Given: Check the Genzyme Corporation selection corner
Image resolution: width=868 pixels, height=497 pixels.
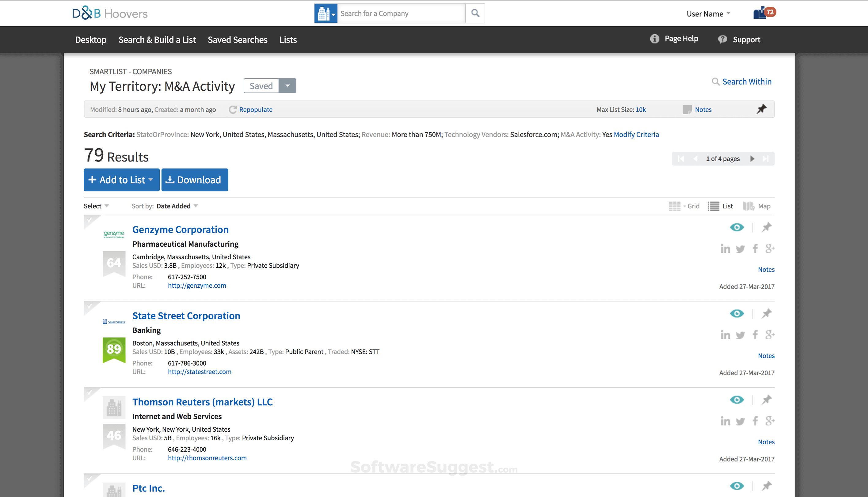Looking at the screenshot, I should pyautogui.click(x=89, y=220).
